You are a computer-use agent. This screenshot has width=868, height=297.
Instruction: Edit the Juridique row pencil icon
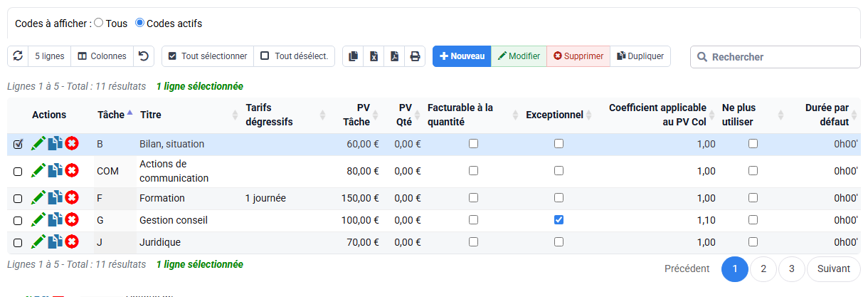point(38,242)
